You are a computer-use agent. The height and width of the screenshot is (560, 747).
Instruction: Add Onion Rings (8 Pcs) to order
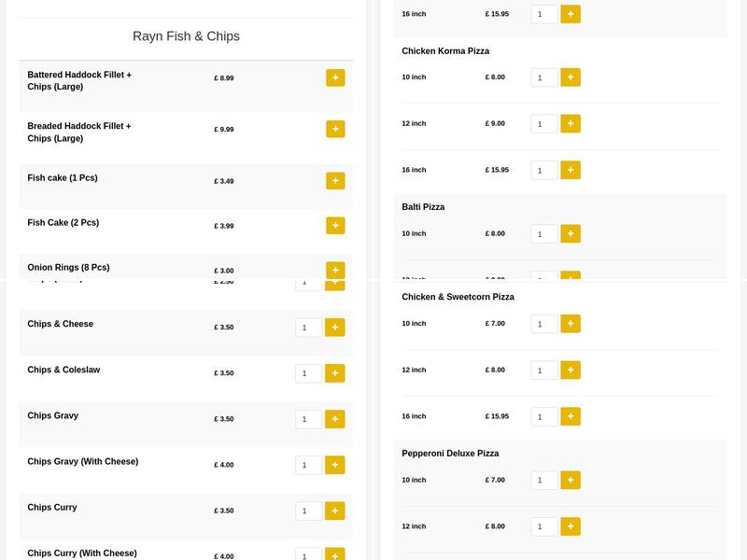tap(335, 270)
